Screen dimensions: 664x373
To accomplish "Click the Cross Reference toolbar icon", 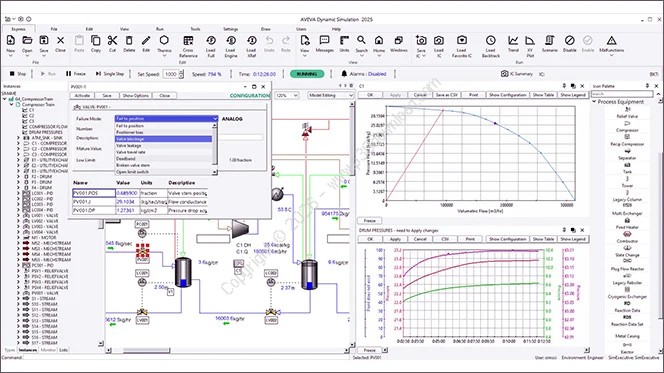I will [188, 41].
